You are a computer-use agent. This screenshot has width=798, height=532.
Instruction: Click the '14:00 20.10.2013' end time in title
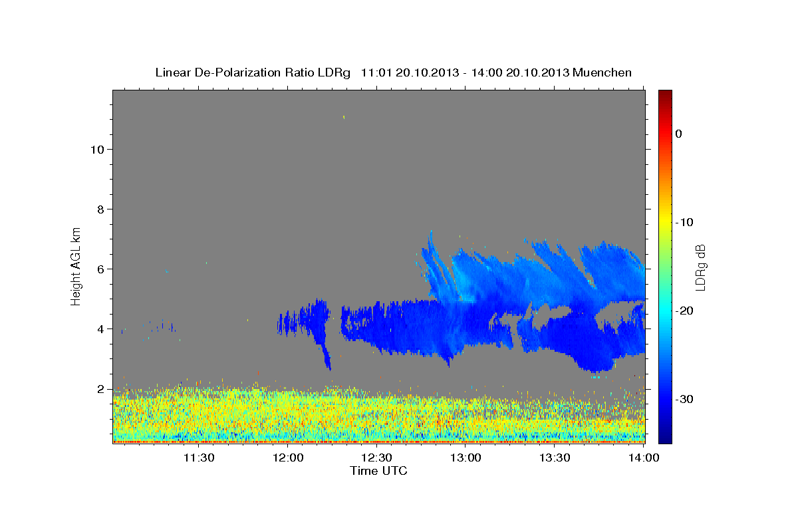521,72
